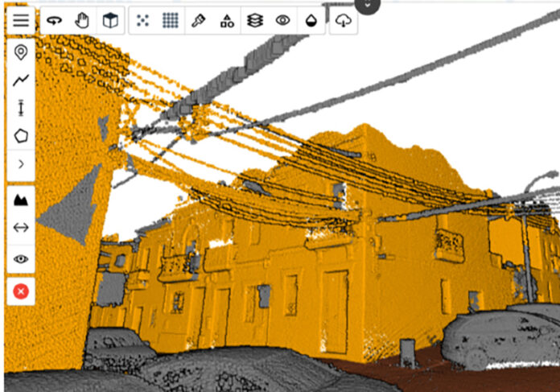The height and width of the screenshot is (392, 560).
Task: Click the cloud download button
Action: pos(344,21)
